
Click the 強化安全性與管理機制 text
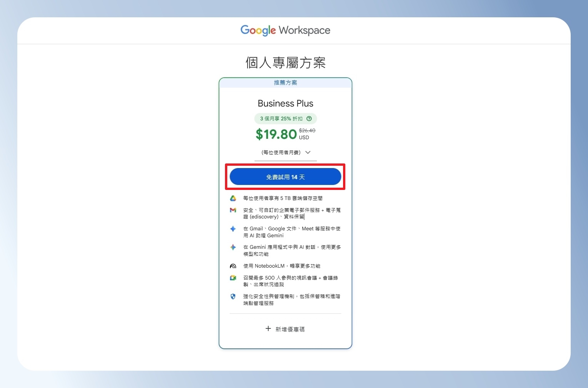click(x=292, y=300)
